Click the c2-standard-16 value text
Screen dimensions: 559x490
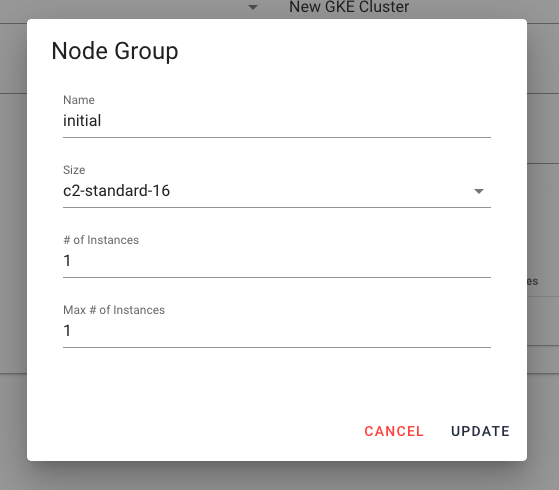coord(116,191)
